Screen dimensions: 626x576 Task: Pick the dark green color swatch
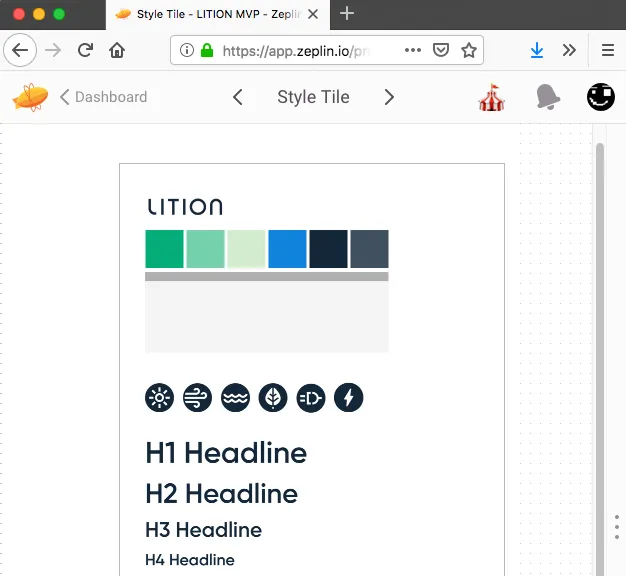tap(164, 249)
